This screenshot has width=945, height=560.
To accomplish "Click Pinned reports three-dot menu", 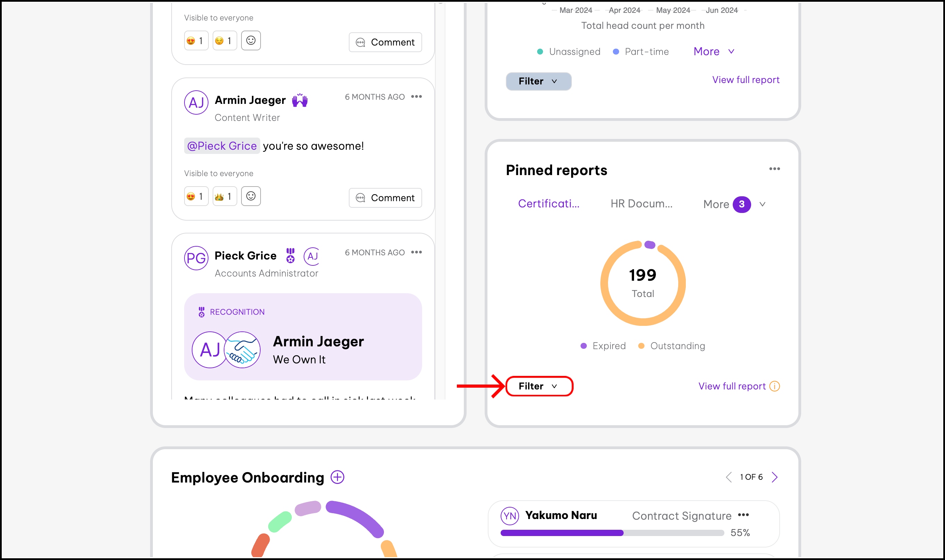I will 774,169.
